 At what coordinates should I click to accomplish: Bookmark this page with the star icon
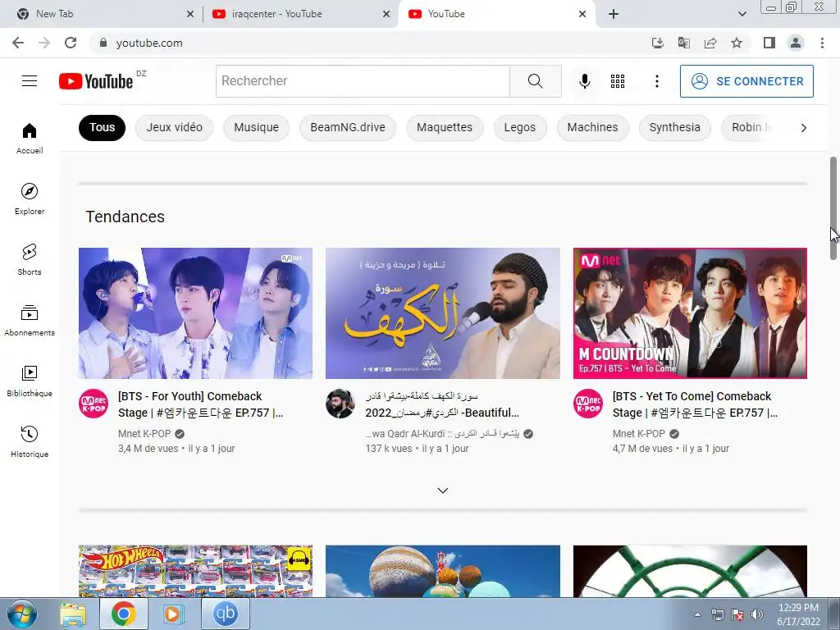737,43
